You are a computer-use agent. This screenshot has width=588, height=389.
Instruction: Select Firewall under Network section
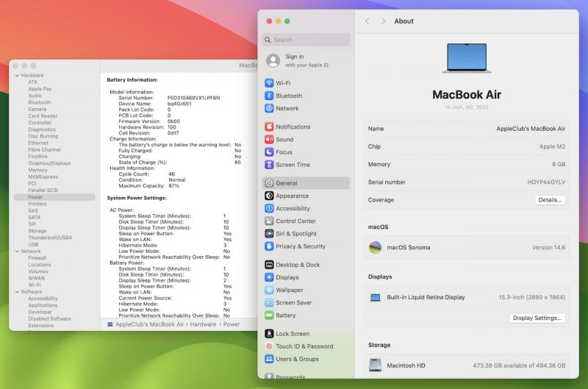(x=37, y=257)
